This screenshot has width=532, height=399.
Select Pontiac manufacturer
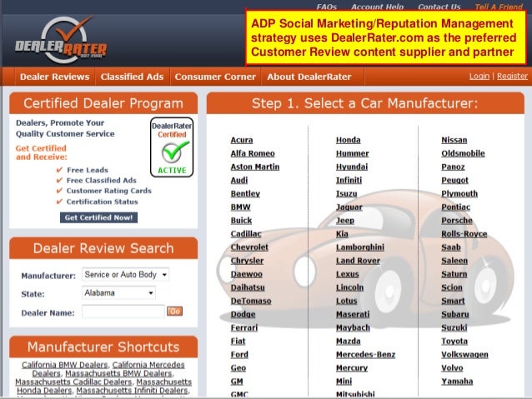click(455, 207)
